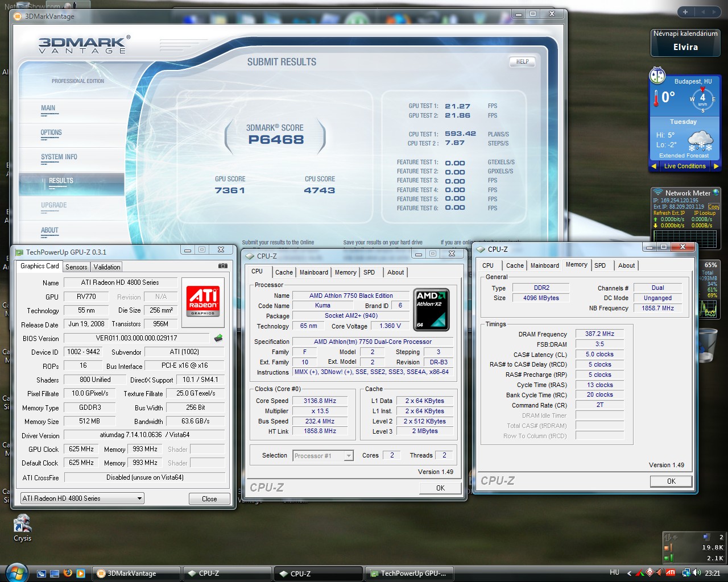The image size is (728, 582).
Task: Click the red-green triangle tray icon
Action: [640, 573]
